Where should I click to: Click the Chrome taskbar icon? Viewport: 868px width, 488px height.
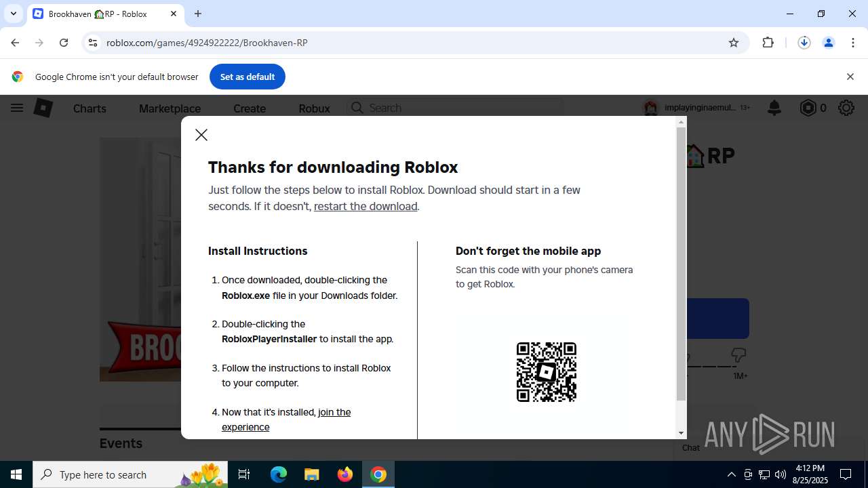coord(378,474)
